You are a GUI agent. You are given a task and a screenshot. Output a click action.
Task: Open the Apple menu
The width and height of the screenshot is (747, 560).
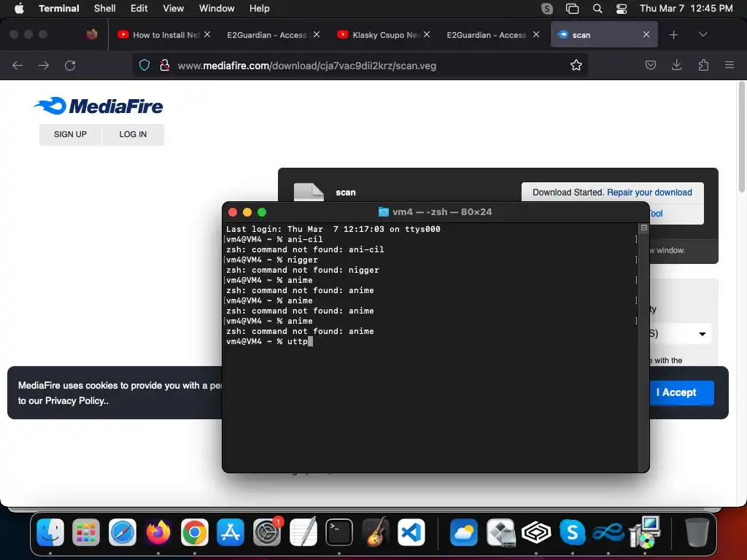tap(19, 8)
